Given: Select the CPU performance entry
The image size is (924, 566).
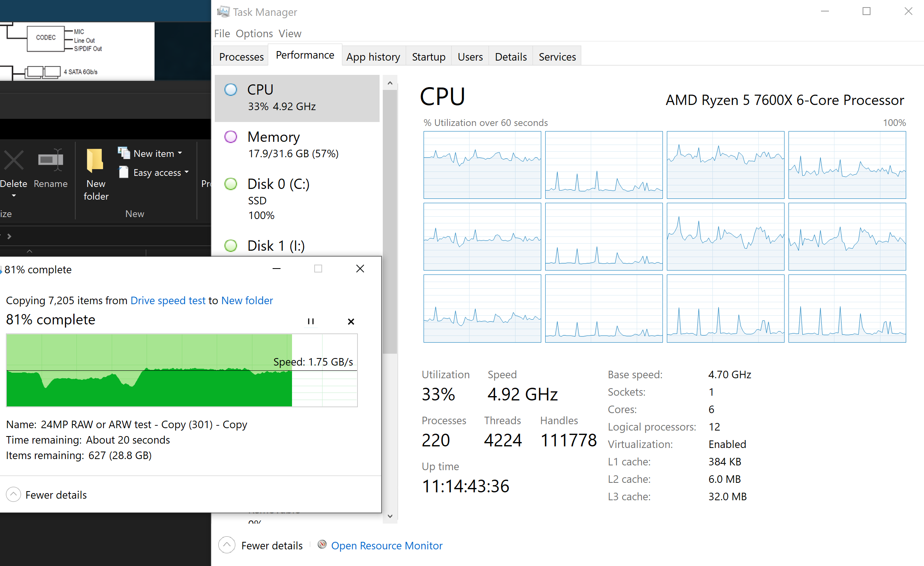Looking at the screenshot, I should 297,98.
